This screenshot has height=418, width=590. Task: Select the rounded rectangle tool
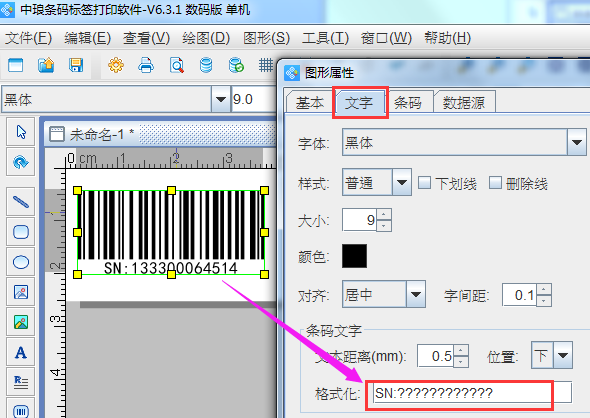click(21, 232)
